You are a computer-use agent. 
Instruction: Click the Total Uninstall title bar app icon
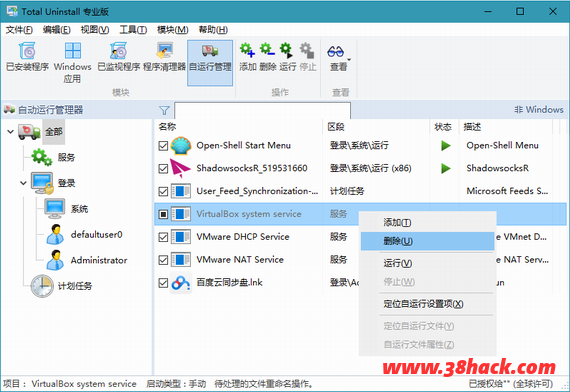point(12,11)
